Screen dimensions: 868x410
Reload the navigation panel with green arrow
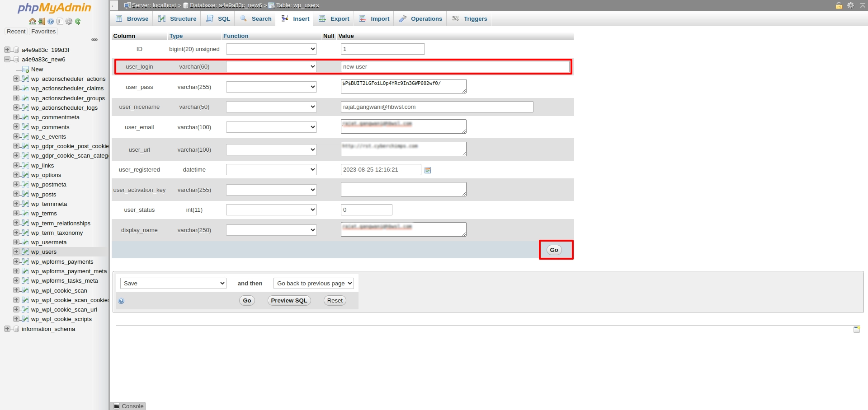click(78, 21)
